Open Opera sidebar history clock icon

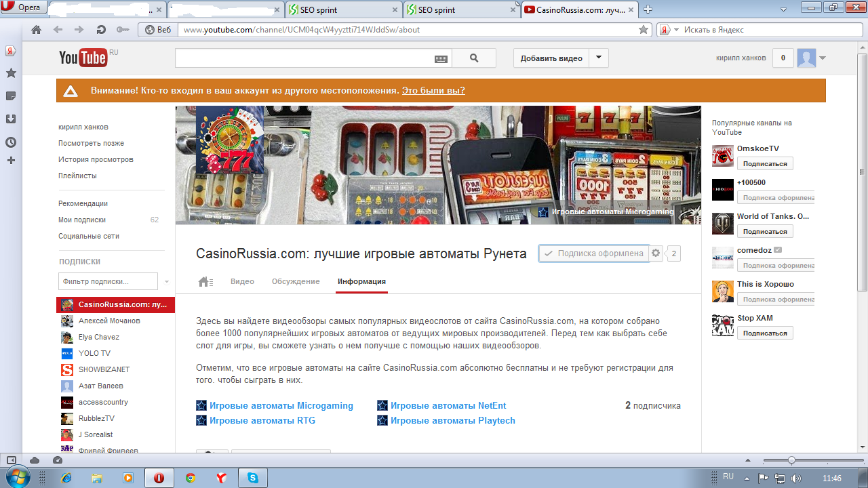click(11, 142)
